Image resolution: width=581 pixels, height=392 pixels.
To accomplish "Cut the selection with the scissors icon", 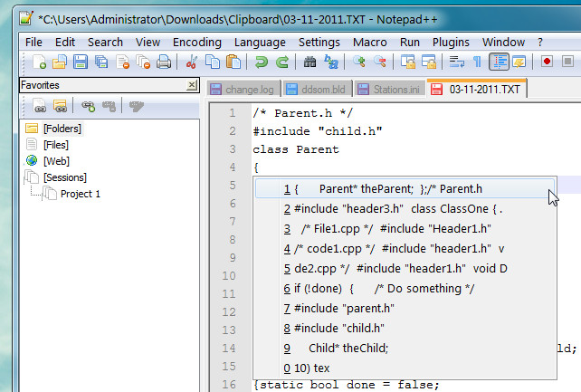I will pos(192,62).
